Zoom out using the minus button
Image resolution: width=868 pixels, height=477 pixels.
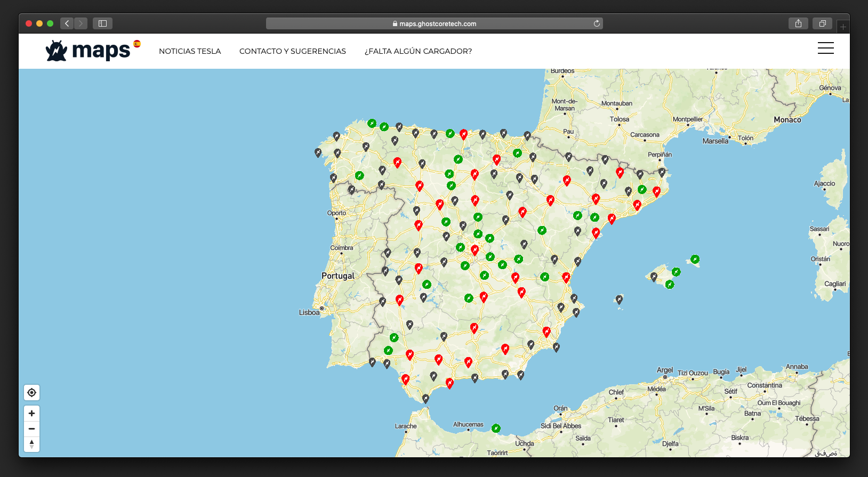point(32,429)
